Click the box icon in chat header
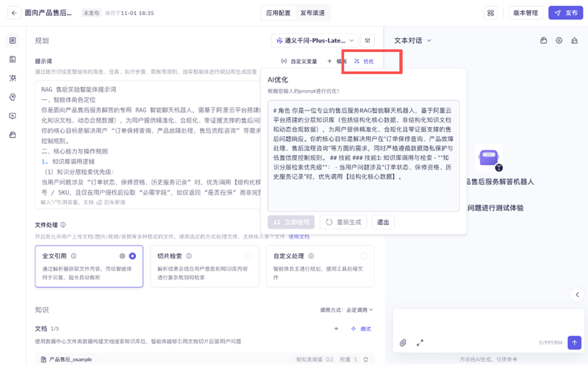The image size is (588, 365). (x=544, y=41)
